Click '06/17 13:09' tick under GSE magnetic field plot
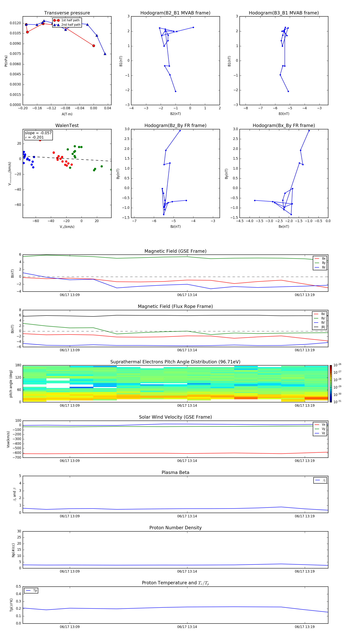The width and height of the screenshot is (351, 644). [70, 295]
